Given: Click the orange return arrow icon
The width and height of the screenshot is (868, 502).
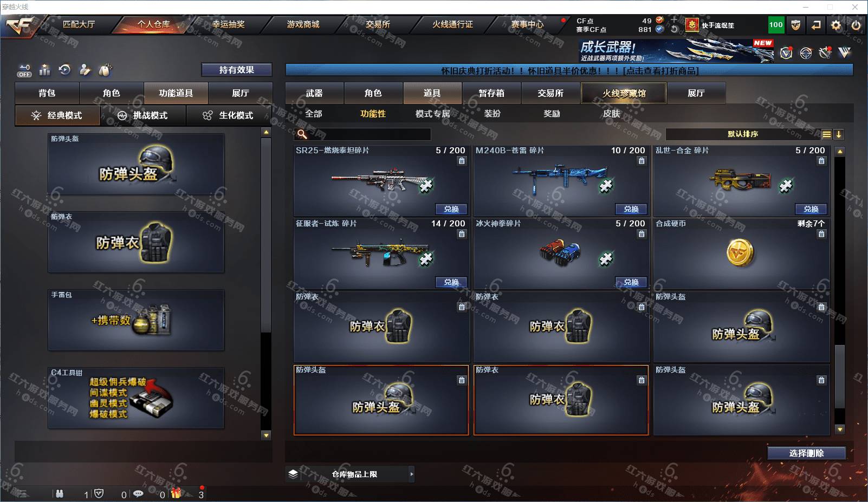Looking at the screenshot, I should [x=816, y=25].
